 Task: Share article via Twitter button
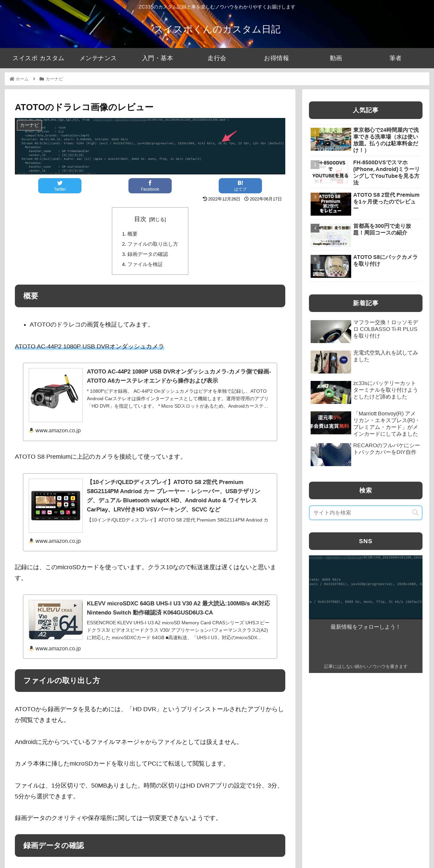[60, 186]
